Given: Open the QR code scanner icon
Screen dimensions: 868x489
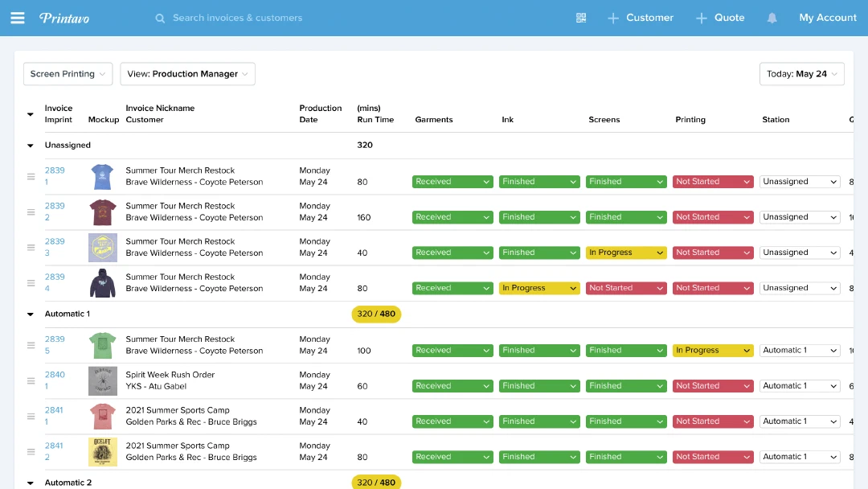Looking at the screenshot, I should (581, 18).
